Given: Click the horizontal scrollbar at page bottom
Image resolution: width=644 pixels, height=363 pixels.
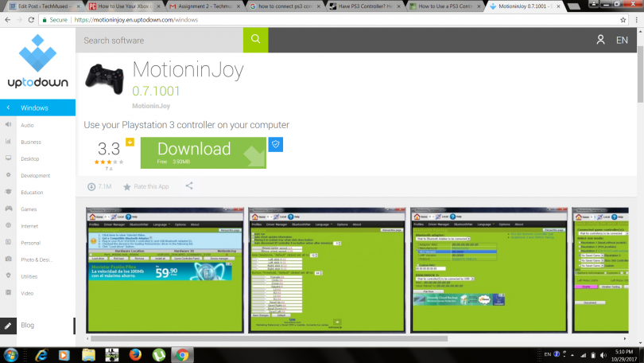Looking at the screenshot, I should click(318, 339).
